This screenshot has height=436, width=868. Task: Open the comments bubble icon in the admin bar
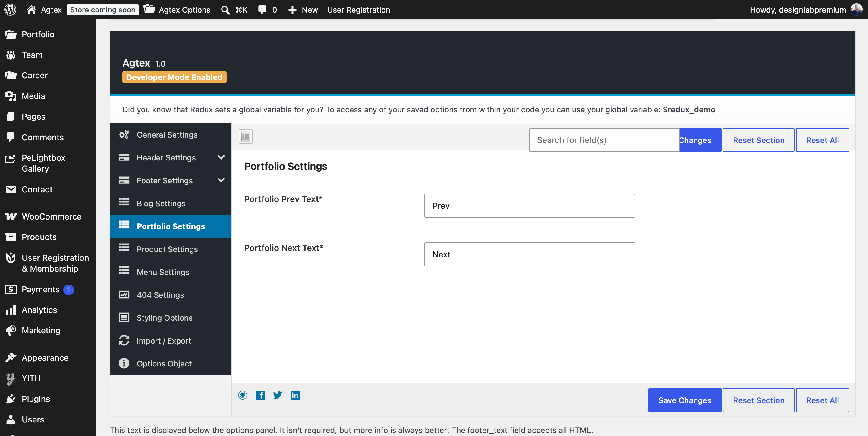tap(262, 10)
